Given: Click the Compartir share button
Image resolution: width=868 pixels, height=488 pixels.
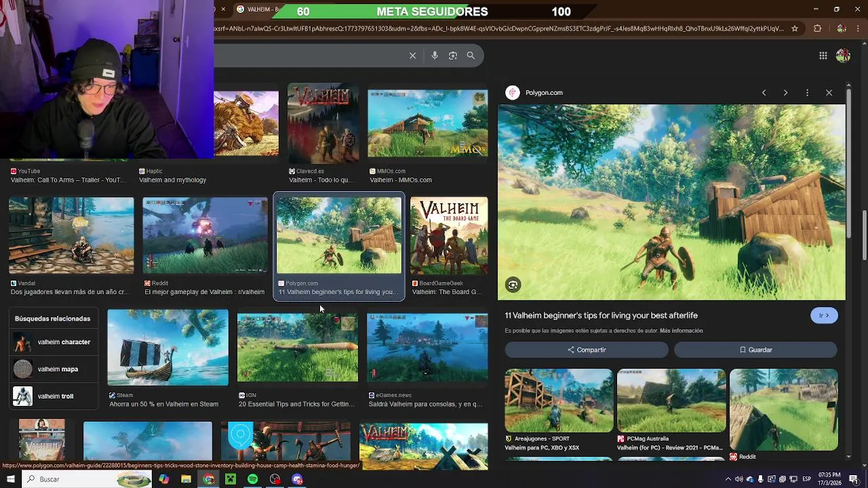Looking at the screenshot, I should pos(587,350).
